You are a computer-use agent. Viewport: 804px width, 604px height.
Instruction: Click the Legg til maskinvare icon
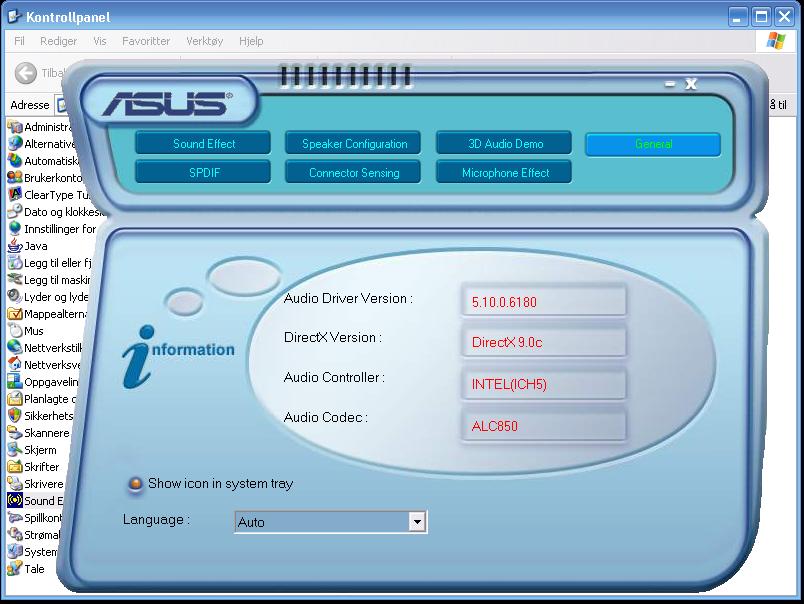tap(15, 279)
